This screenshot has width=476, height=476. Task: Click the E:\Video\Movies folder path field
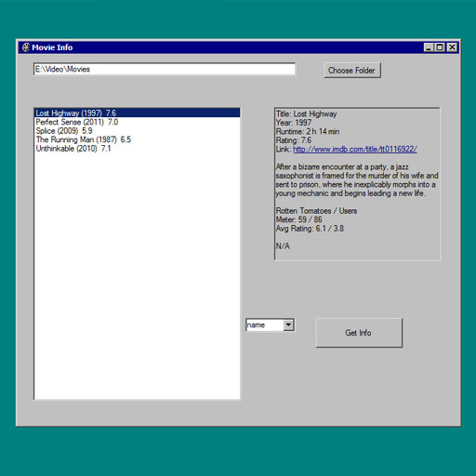pyautogui.click(x=165, y=69)
